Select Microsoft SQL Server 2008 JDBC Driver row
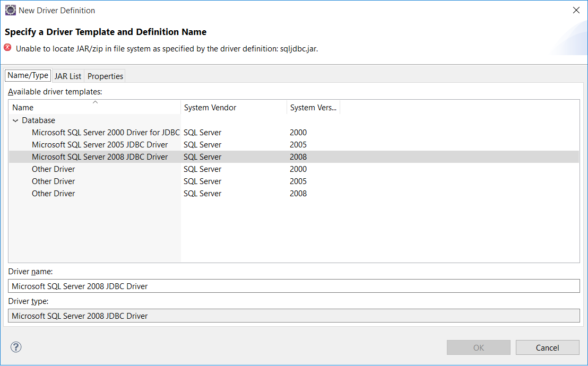 [293, 157]
